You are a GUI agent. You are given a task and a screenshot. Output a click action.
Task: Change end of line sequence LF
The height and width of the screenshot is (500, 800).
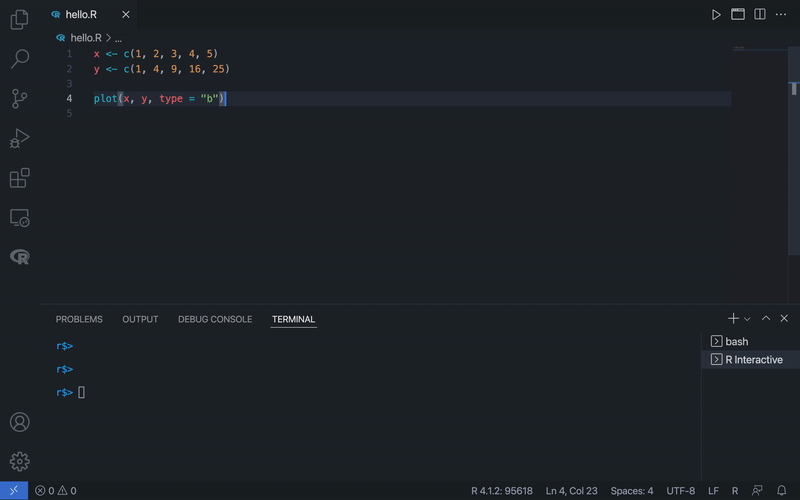click(x=713, y=491)
